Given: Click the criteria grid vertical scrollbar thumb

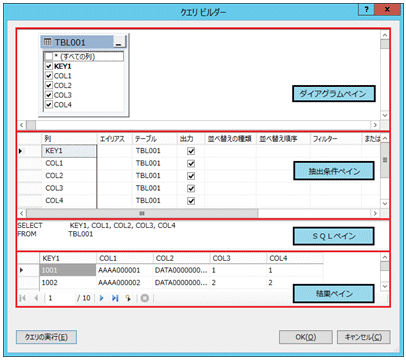Looking at the screenshot, I should [x=385, y=160].
